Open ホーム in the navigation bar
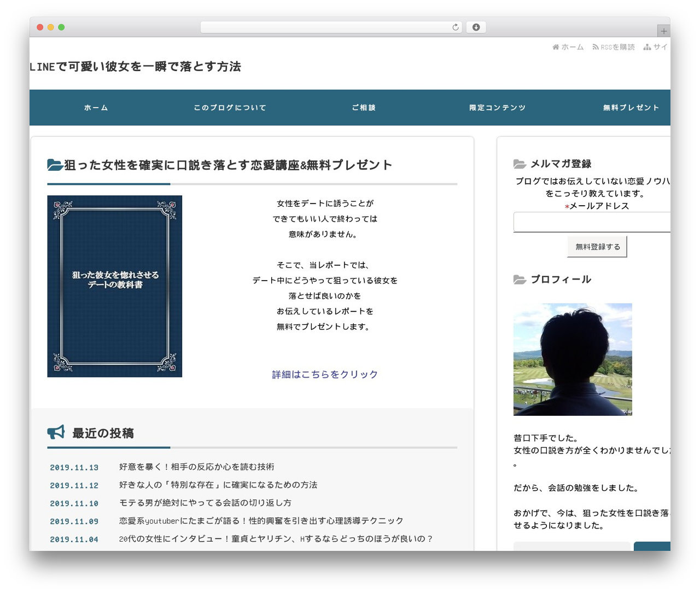The height and width of the screenshot is (593, 700). [96, 108]
